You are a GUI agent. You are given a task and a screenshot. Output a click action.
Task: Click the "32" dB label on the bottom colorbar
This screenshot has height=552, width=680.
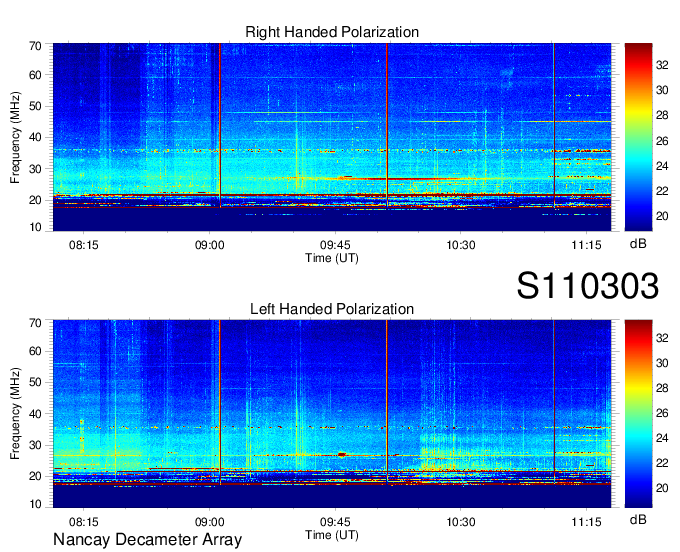[662, 338]
